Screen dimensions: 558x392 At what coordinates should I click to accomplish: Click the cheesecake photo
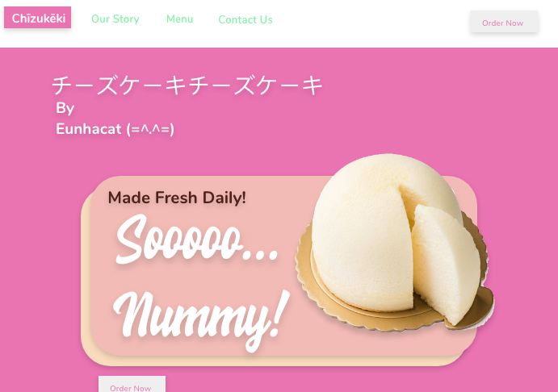coord(394,240)
